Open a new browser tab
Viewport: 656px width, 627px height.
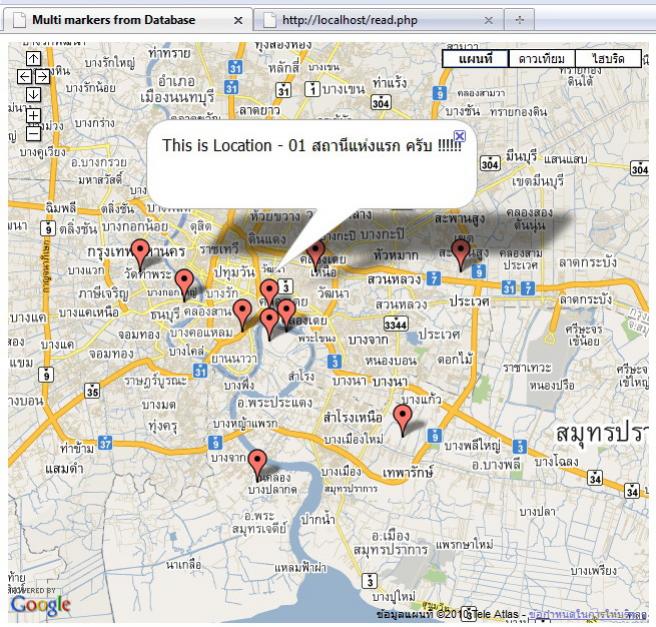(x=519, y=20)
